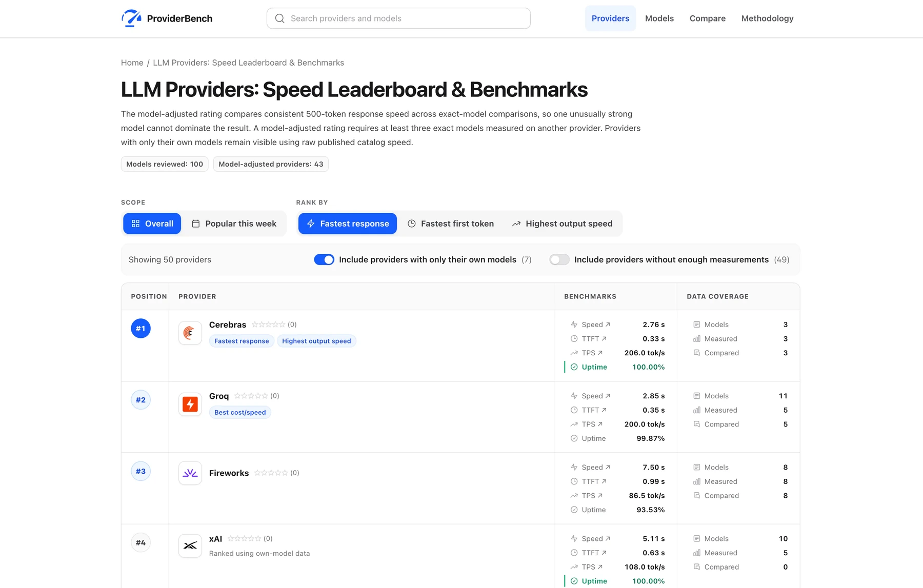Open the Groq provider name link
The height and width of the screenshot is (588, 923).
tap(219, 396)
